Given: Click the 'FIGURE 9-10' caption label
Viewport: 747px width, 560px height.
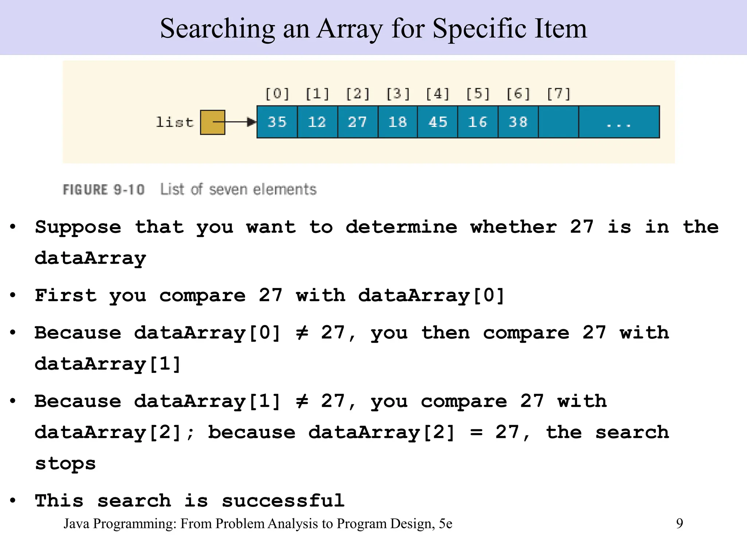Looking at the screenshot, I should 104,190.
